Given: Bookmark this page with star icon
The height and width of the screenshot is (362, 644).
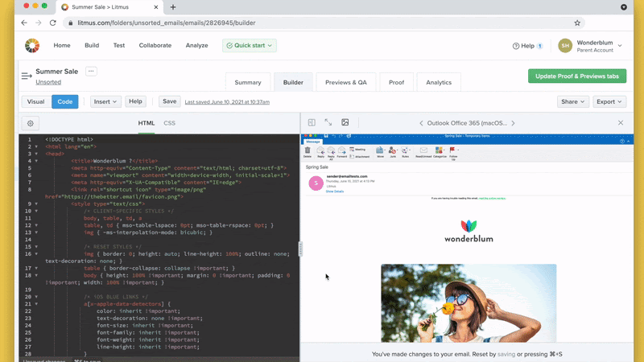Looking at the screenshot, I should tap(577, 23).
